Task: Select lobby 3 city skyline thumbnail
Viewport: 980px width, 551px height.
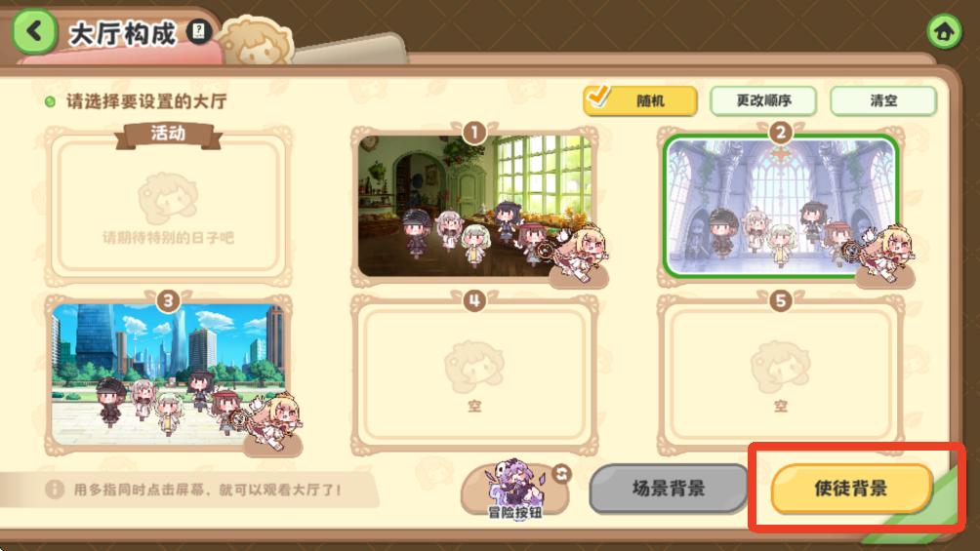Action: [x=168, y=374]
